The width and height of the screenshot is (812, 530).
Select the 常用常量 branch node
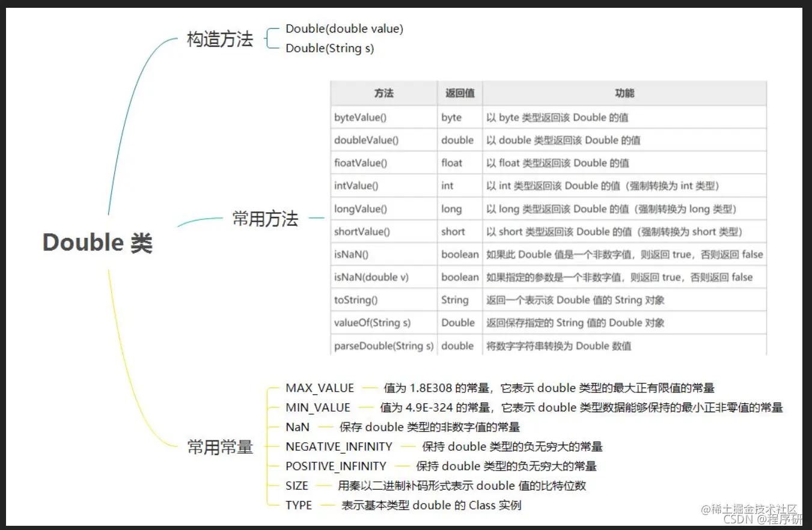tap(220, 446)
